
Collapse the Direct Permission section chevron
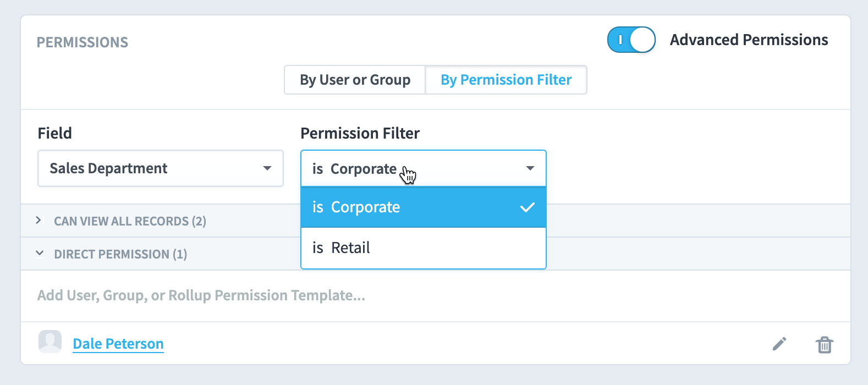[40, 253]
